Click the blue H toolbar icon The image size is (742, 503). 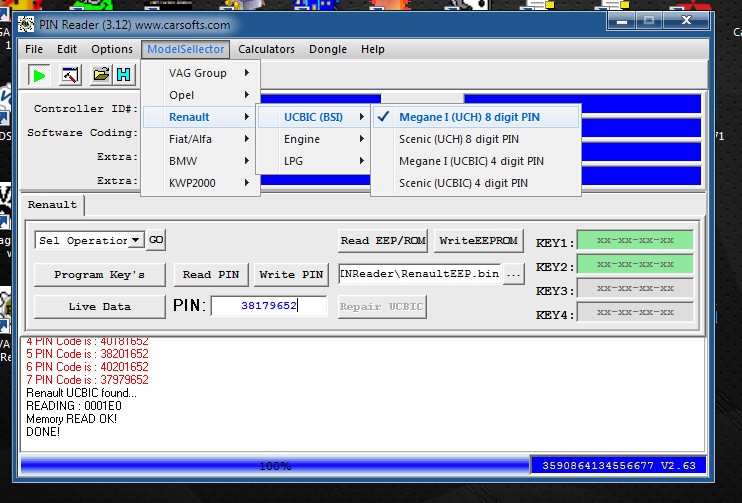(x=124, y=75)
